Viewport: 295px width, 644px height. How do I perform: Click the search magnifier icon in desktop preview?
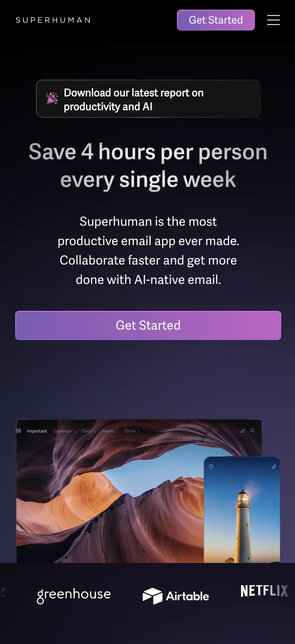(252, 431)
